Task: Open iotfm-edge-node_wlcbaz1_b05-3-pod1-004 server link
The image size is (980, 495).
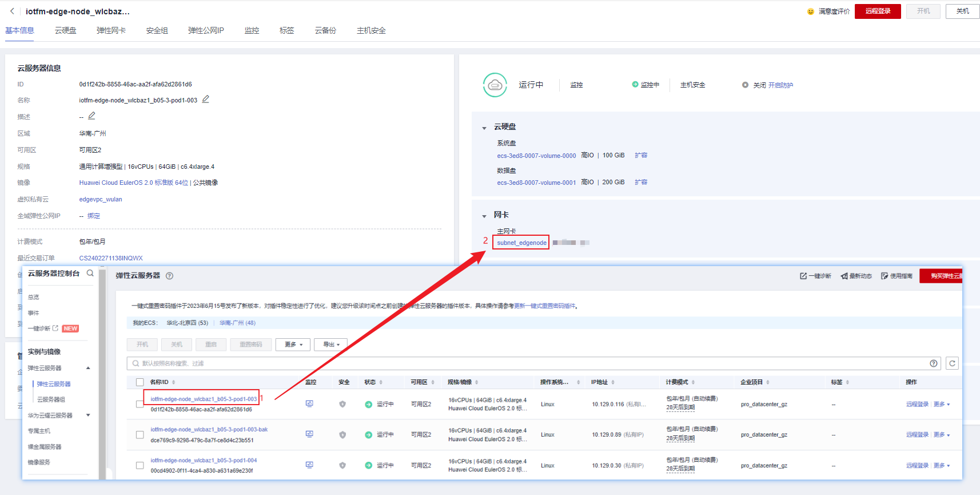Action: coord(204,460)
